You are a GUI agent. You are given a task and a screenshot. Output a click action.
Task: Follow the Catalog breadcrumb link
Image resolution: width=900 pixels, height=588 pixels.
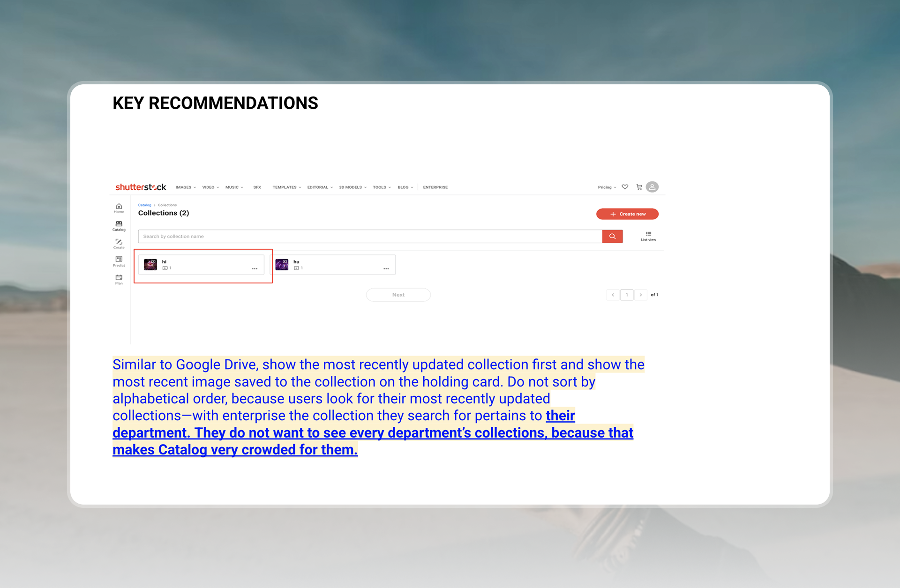[x=144, y=205]
